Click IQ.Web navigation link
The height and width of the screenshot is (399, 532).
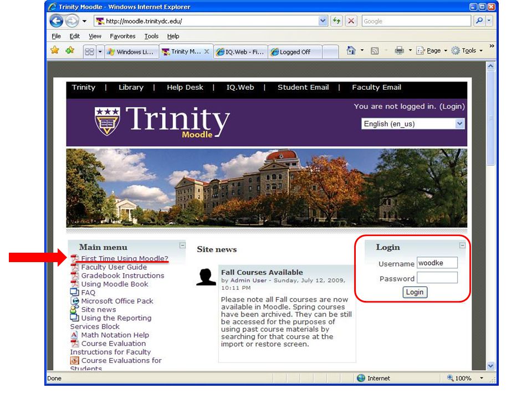[240, 87]
